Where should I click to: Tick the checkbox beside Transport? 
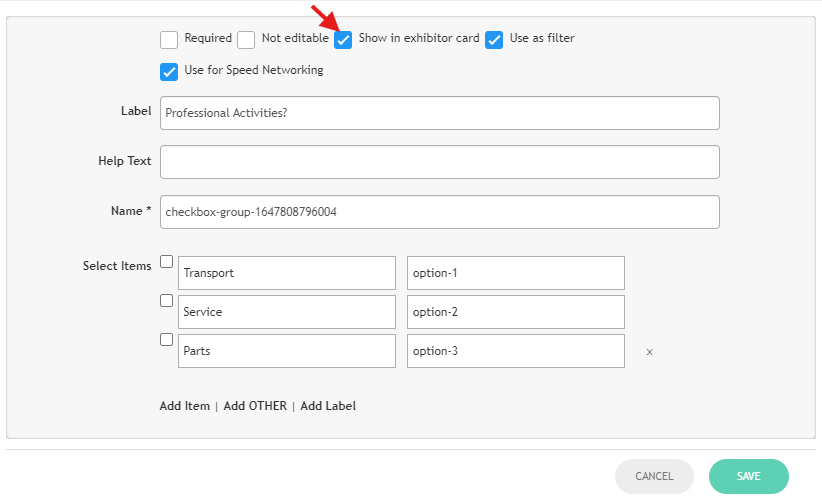pos(167,262)
